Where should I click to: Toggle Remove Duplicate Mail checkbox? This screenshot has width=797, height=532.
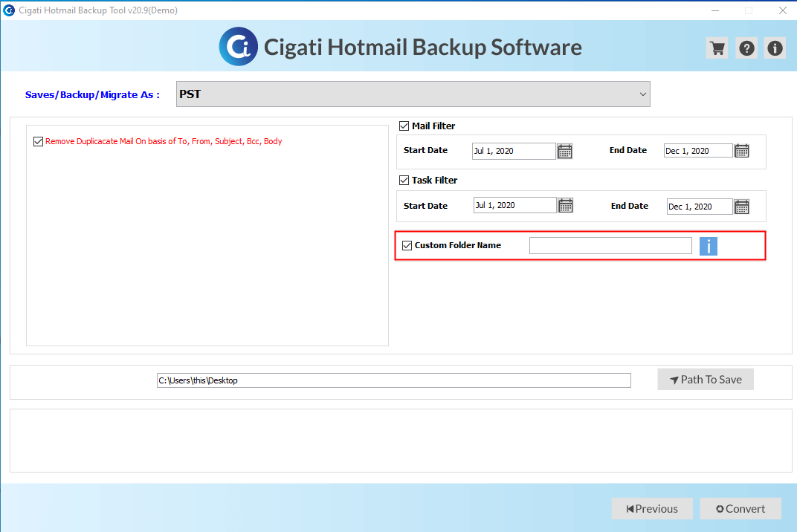[x=38, y=141]
